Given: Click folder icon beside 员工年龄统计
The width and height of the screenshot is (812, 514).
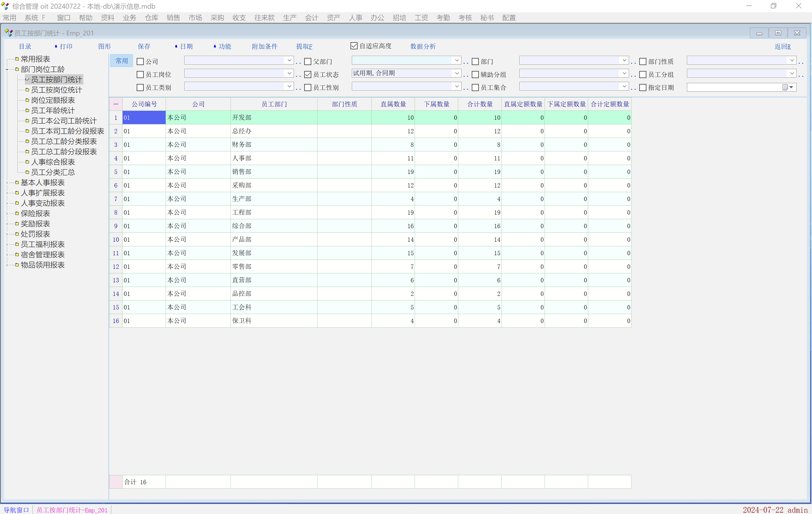Looking at the screenshot, I should coord(27,110).
